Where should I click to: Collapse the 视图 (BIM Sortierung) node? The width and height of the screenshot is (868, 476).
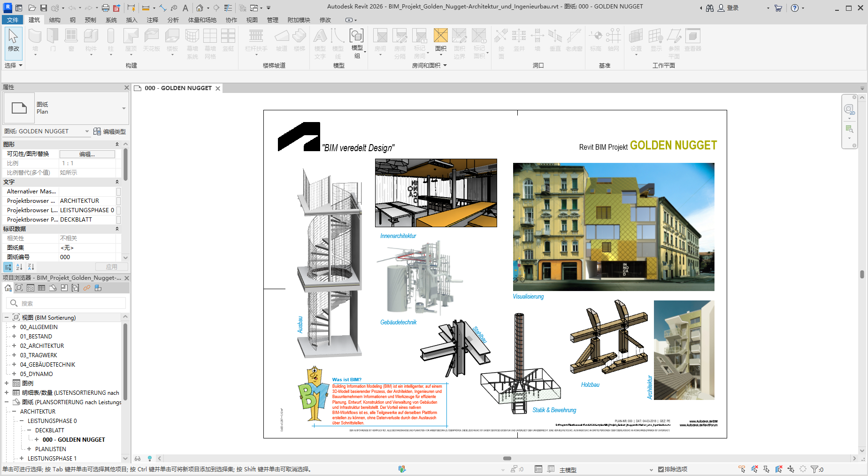coord(7,317)
